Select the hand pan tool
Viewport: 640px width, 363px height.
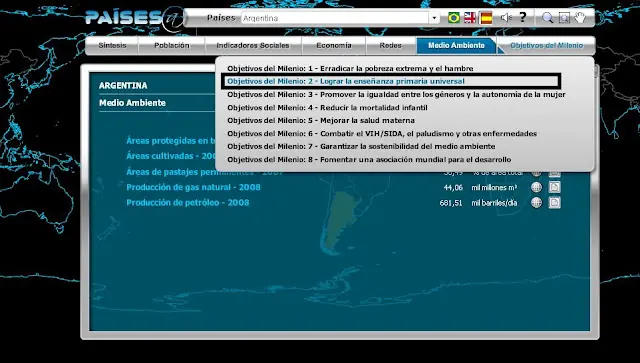click(580, 18)
